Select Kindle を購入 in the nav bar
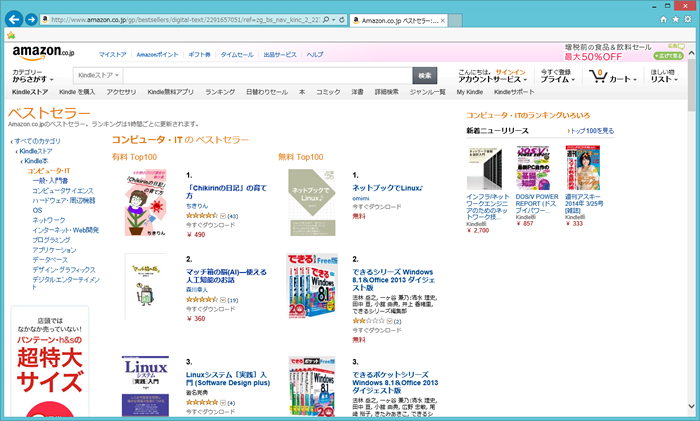The width and height of the screenshot is (700, 421). 77,92
